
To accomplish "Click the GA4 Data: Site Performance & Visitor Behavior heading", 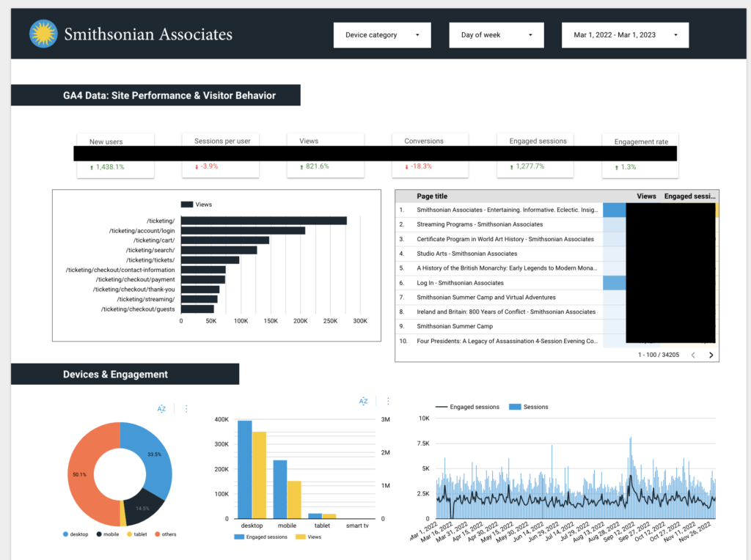I will coord(169,95).
